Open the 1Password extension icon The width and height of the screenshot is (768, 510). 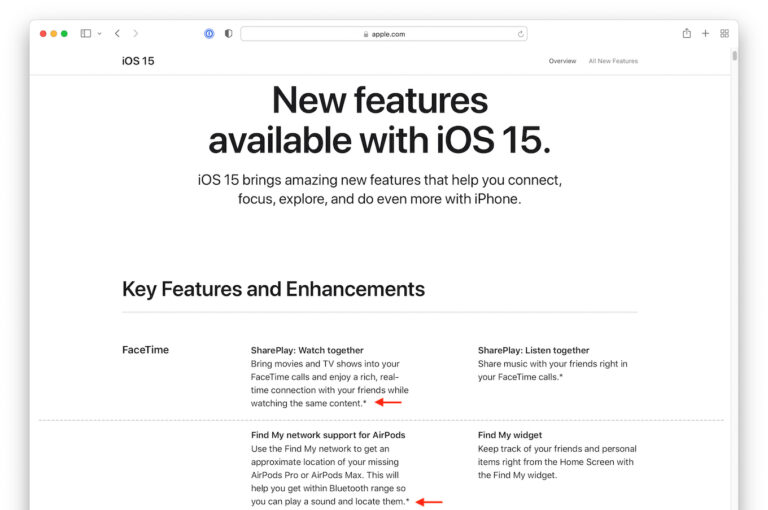209,33
